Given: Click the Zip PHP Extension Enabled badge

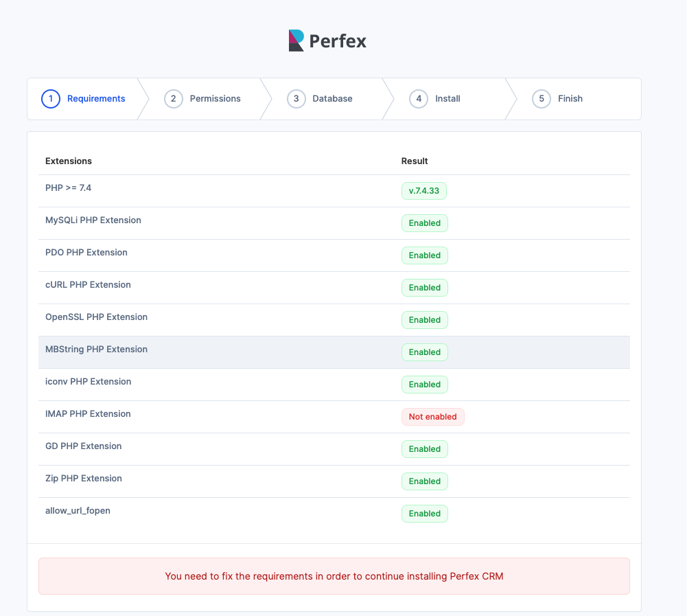Looking at the screenshot, I should [425, 481].
